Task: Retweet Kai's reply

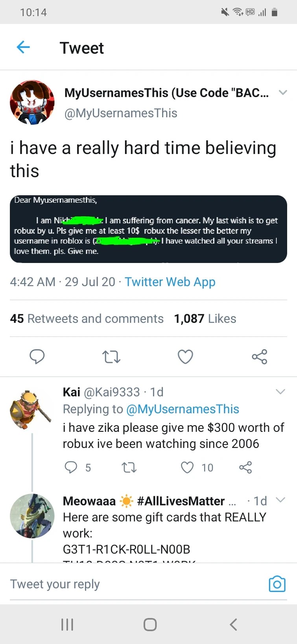Action: pos(129,467)
